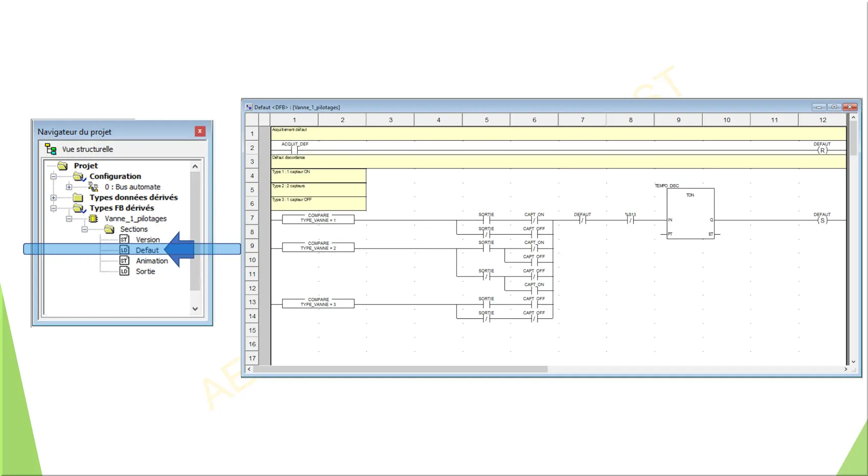Viewport: 868px width, 476px height.
Task: Open the Animation section
Action: (152, 261)
